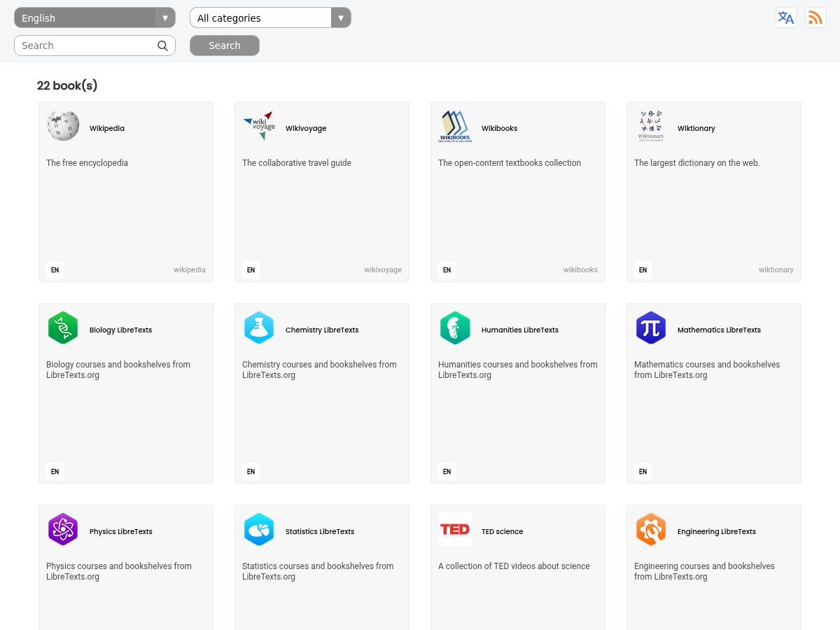
Task: Open the Humanities LibreTexts title
Action: (x=520, y=330)
